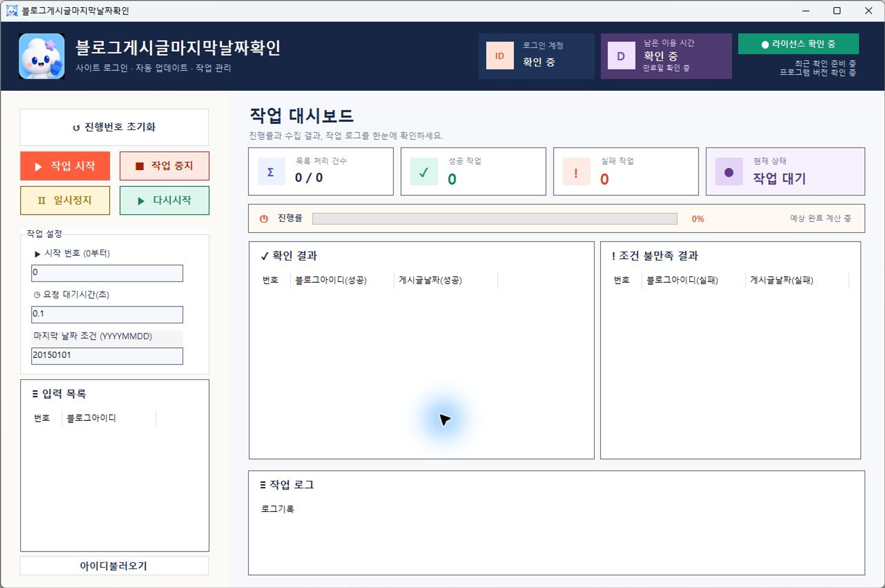Stop the job with 작업 중지 button

[x=164, y=166]
